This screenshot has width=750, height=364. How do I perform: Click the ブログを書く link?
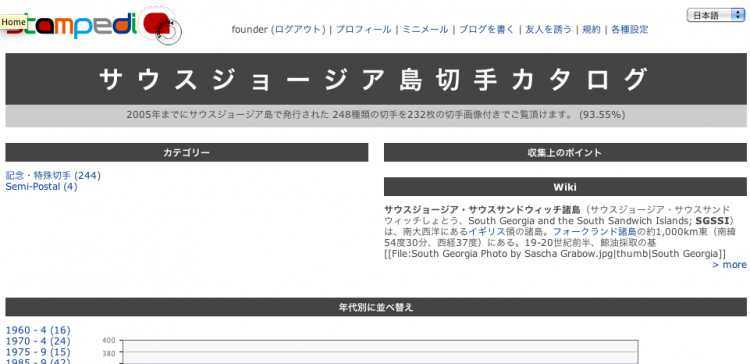(487, 29)
